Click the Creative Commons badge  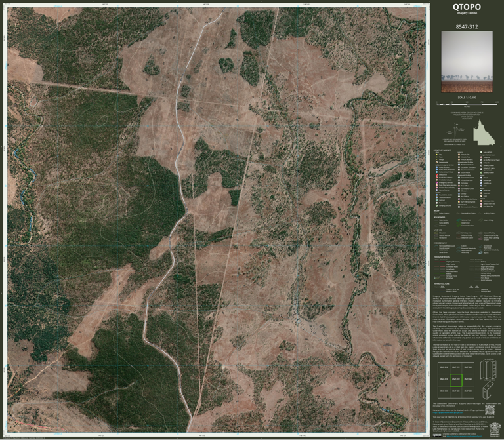point(437,435)
